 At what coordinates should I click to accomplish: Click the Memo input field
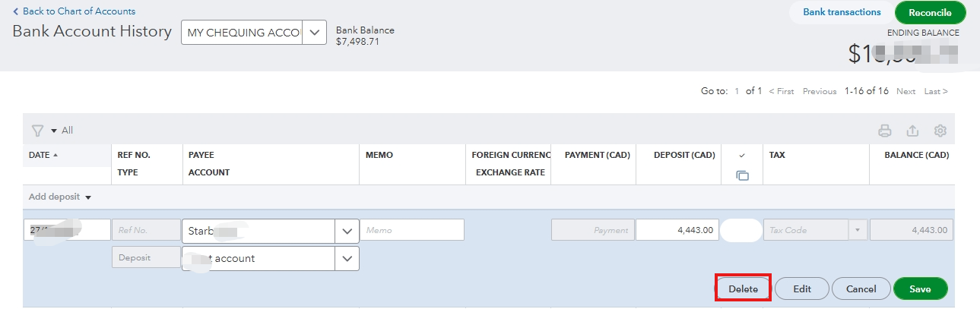(412, 230)
